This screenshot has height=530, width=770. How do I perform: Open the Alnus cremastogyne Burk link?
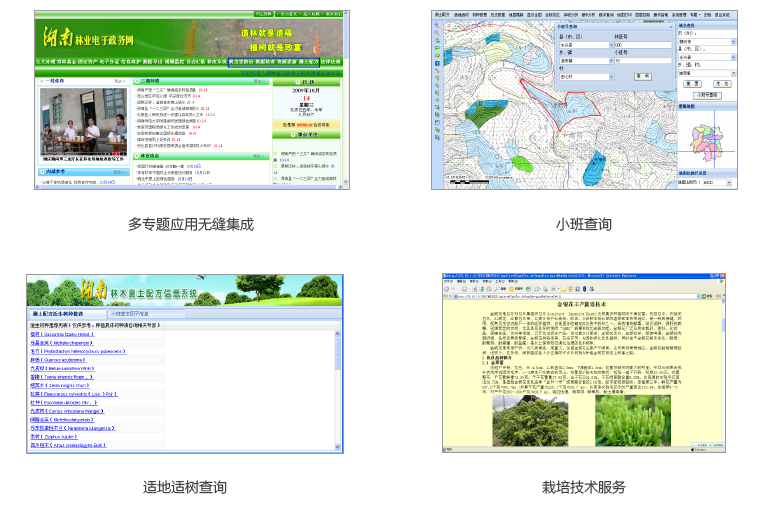68,445
